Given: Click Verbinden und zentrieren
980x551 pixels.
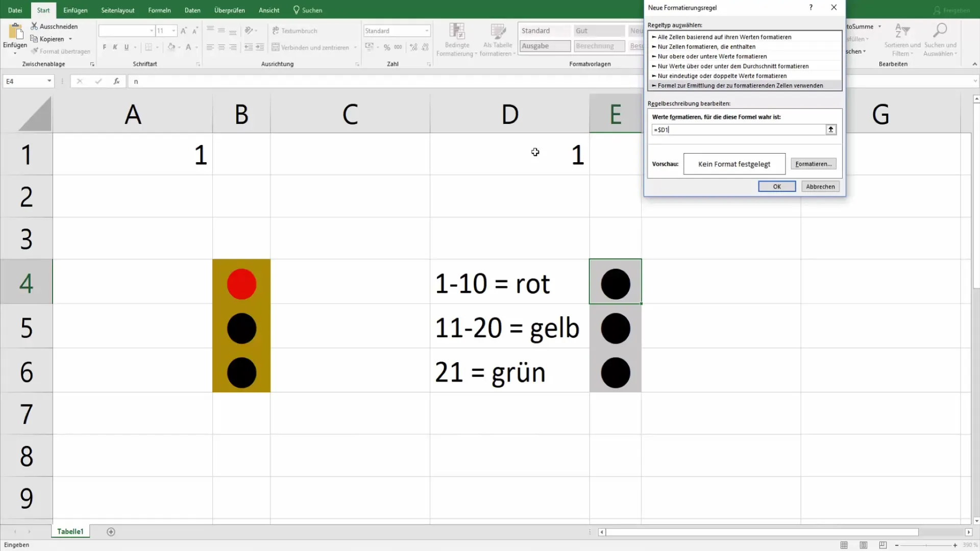Looking at the screenshot, I should (310, 47).
